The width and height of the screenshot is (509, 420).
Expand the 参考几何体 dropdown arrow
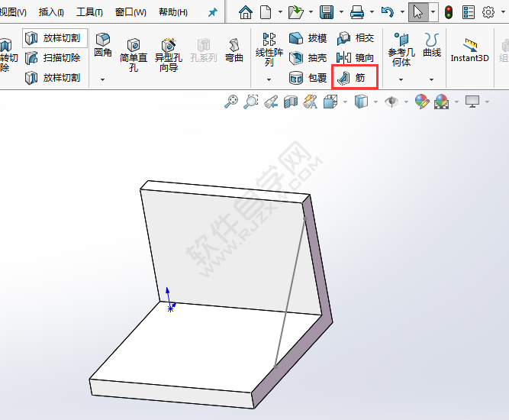click(x=401, y=79)
